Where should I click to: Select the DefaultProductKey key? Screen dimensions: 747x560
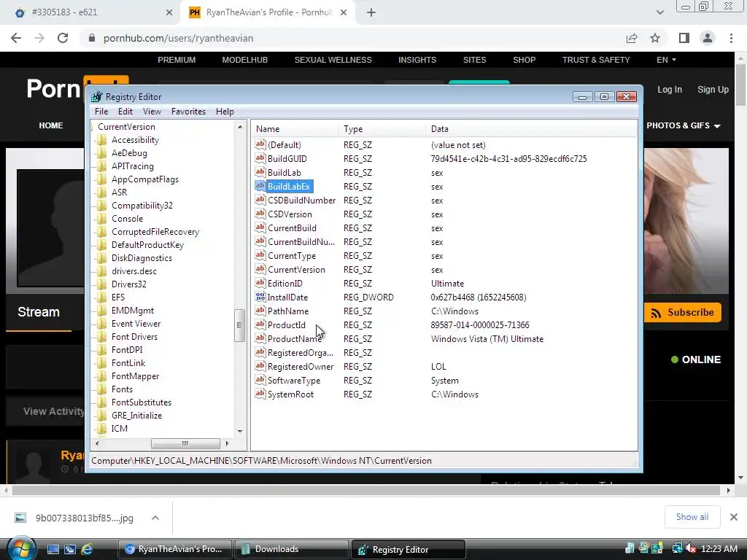coord(147,245)
